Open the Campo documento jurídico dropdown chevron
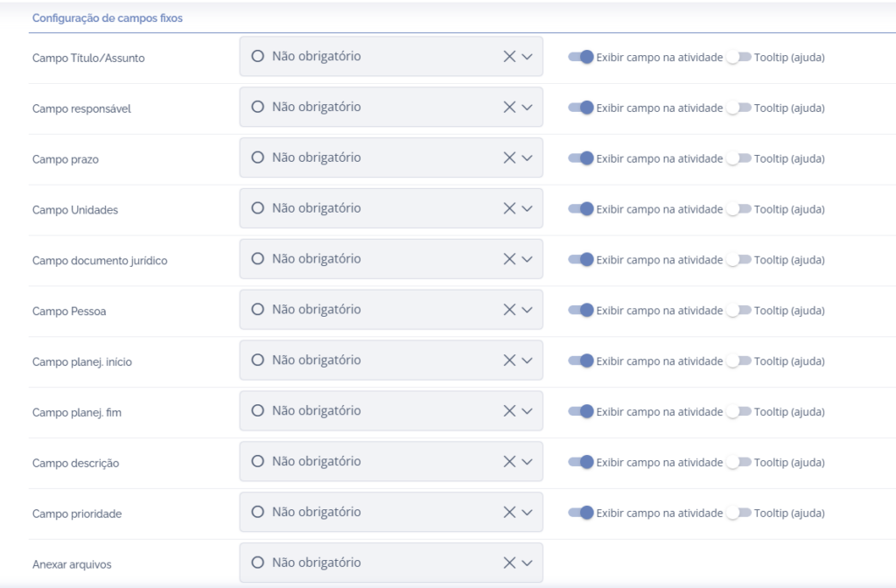 click(x=527, y=260)
